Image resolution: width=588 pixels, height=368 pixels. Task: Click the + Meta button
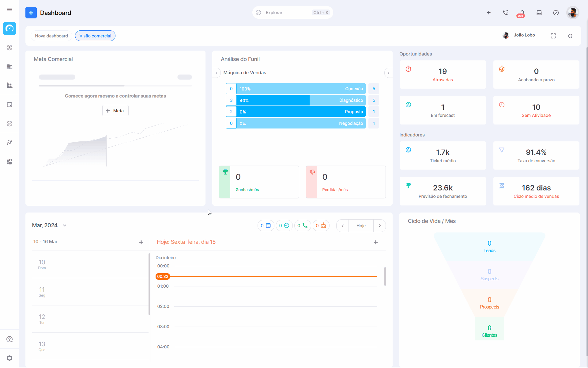[115, 111]
